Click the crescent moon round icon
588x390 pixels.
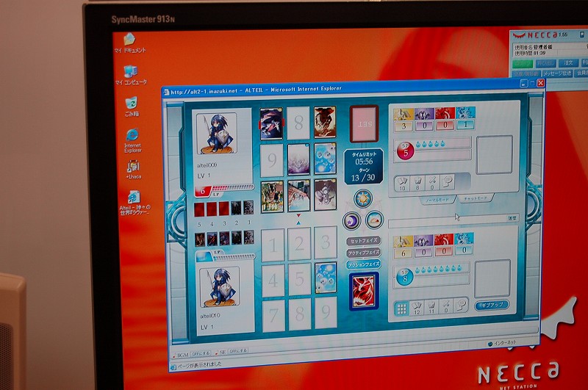coord(351,220)
